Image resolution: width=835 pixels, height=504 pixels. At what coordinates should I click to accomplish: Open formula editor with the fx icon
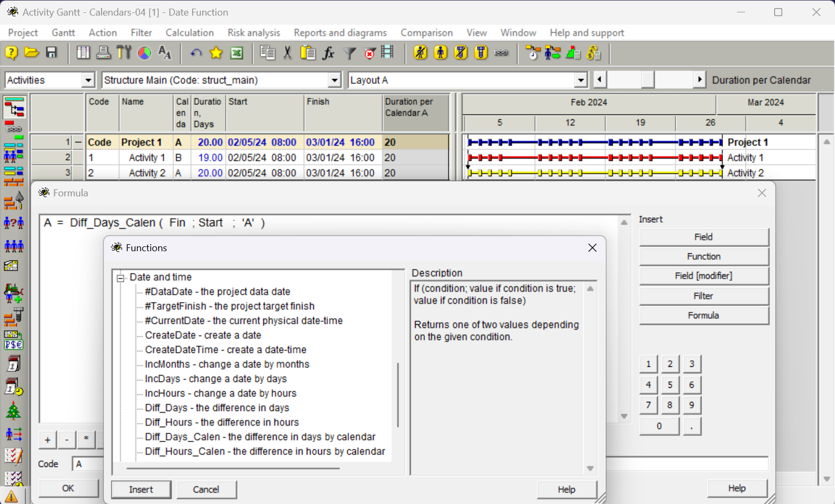328,53
